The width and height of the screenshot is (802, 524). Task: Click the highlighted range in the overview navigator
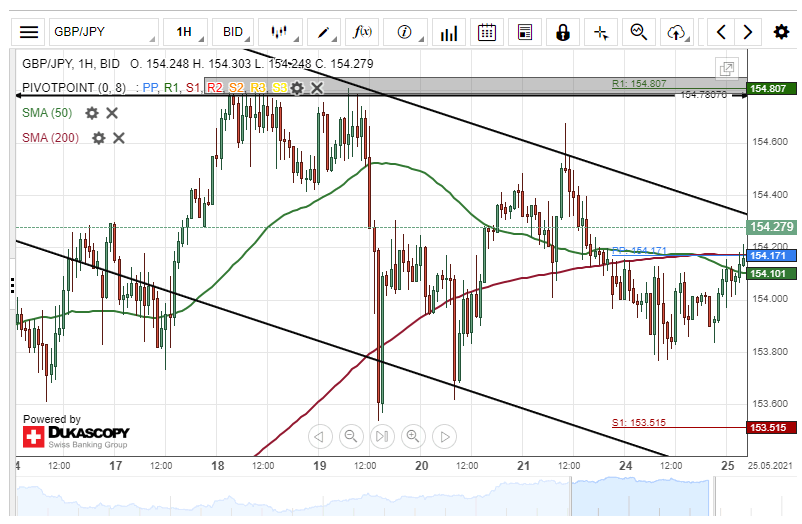[x=640, y=496]
